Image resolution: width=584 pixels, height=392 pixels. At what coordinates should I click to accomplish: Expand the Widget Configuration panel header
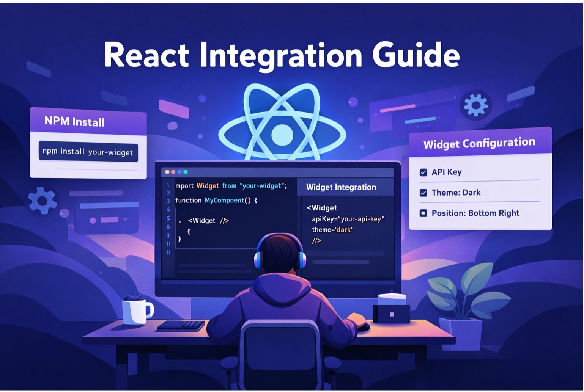pyautogui.click(x=479, y=143)
